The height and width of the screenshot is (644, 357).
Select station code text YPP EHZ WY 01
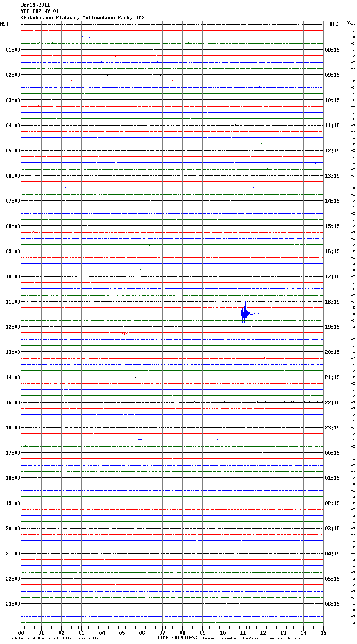tap(40, 11)
